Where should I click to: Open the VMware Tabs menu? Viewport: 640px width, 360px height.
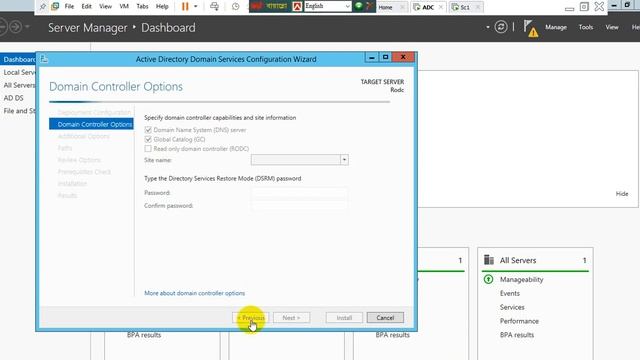point(142,7)
